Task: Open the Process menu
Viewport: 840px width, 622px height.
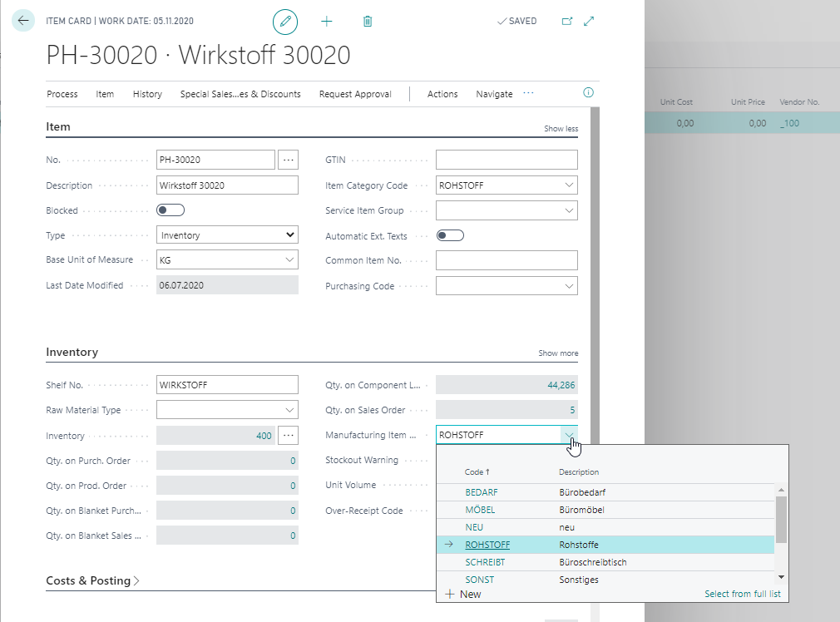Action: coord(62,94)
